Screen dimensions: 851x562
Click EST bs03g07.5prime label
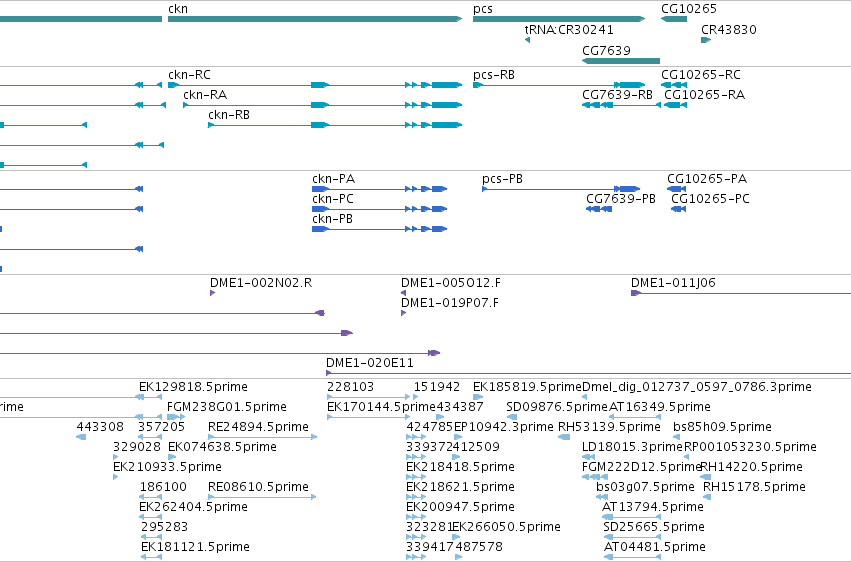click(645, 488)
